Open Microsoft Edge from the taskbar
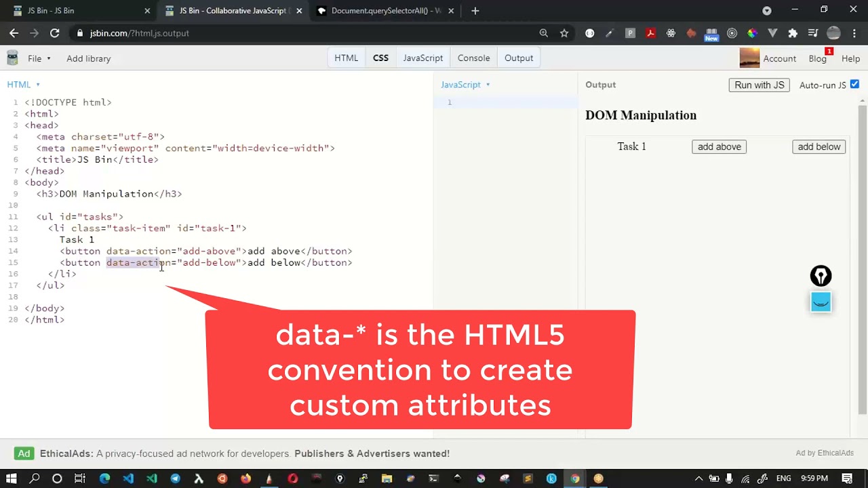This screenshot has height=488, width=868. pyautogui.click(x=104, y=479)
